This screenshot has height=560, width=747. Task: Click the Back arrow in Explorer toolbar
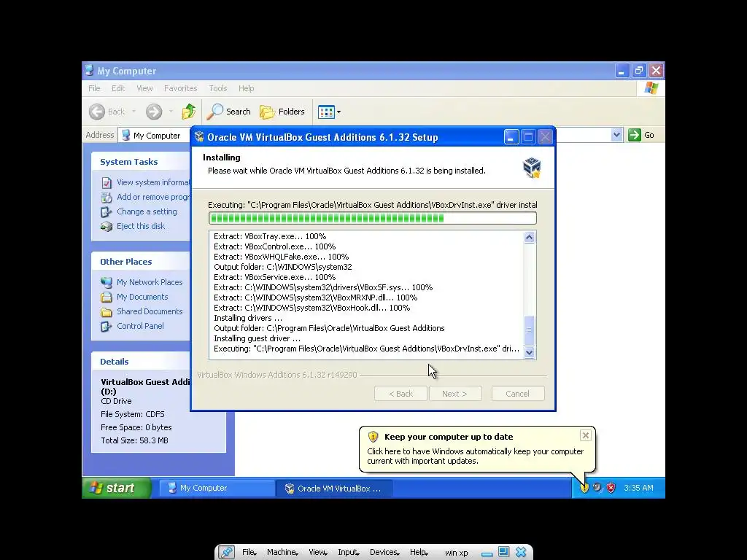[x=107, y=112]
